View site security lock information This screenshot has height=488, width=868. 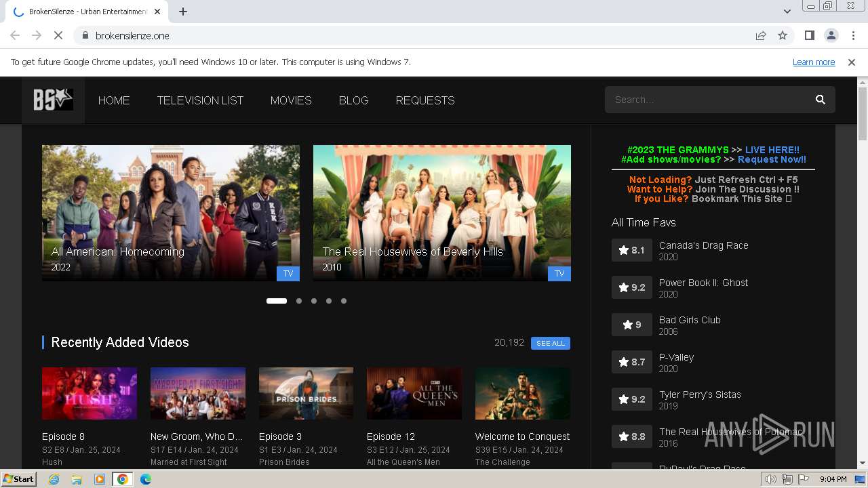point(85,35)
